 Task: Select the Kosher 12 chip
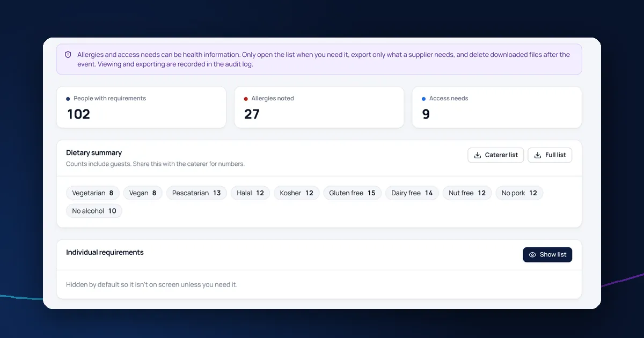tap(297, 193)
